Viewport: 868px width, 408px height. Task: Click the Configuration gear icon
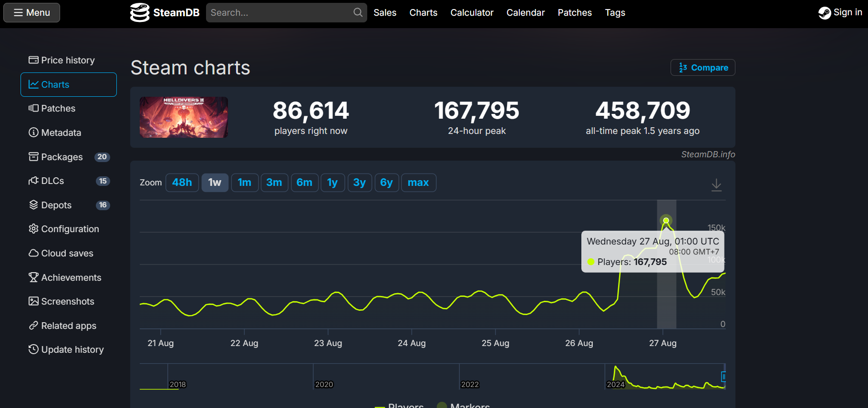(x=33, y=229)
